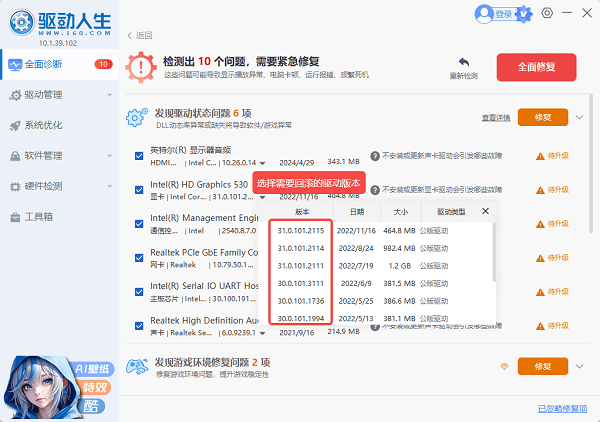Click 修复 button for driver status issues

(x=543, y=117)
